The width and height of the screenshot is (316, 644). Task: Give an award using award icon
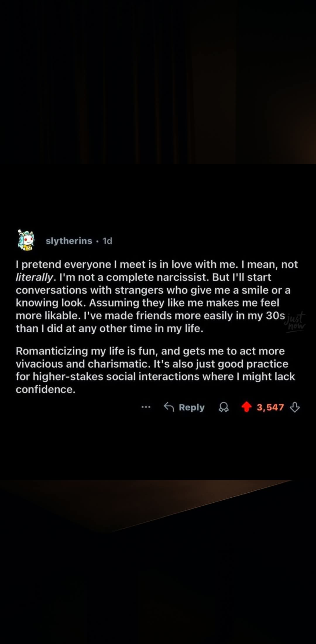pyautogui.click(x=224, y=407)
